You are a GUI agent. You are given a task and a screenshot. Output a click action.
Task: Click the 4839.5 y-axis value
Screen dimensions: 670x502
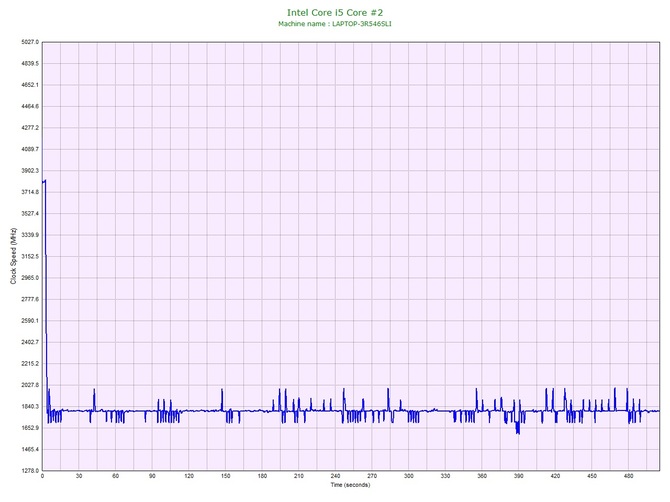30,63
